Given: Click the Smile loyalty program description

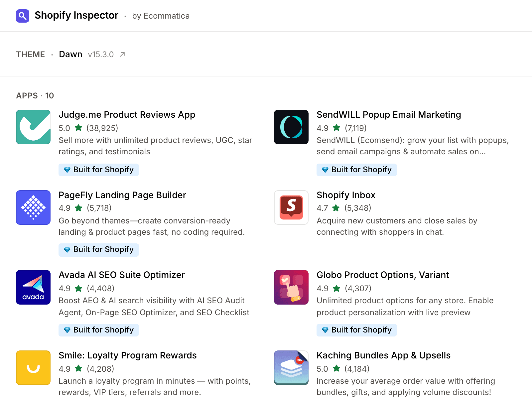Looking at the screenshot, I should (155, 387).
